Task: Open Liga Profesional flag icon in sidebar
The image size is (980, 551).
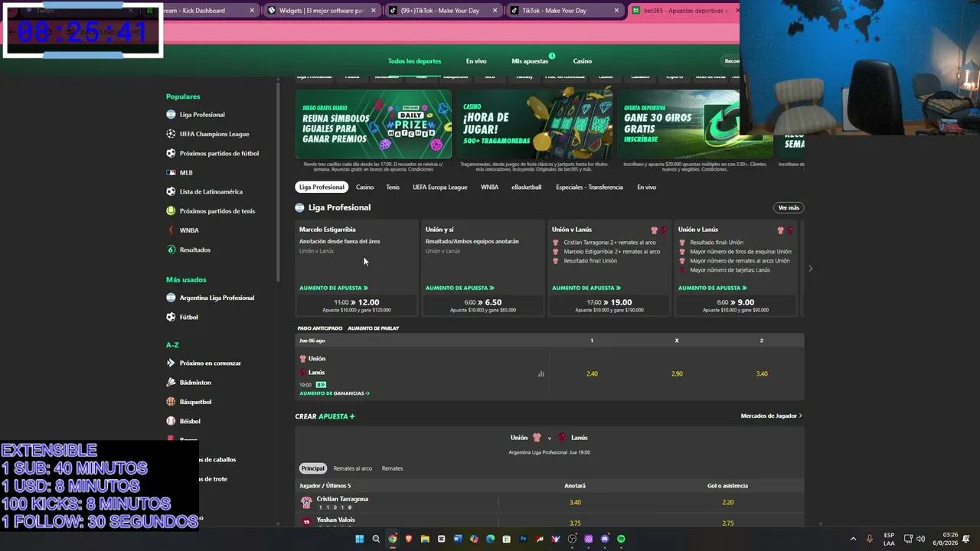Action: point(171,115)
